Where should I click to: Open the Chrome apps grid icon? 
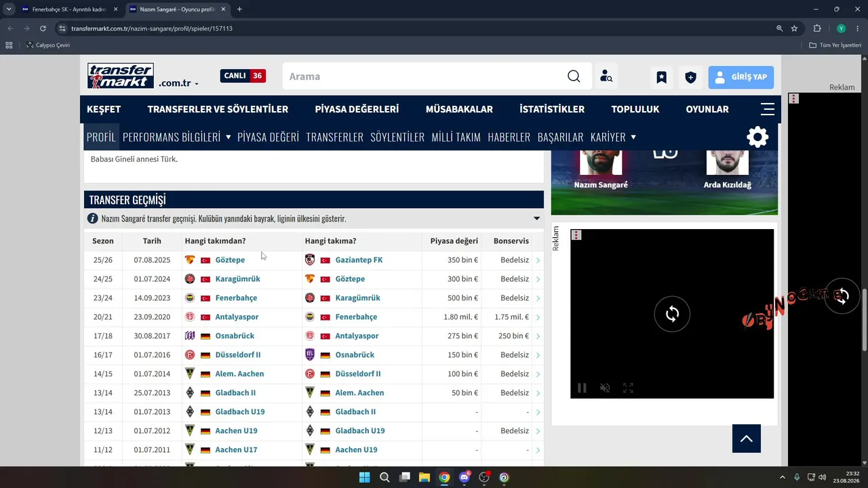point(9,45)
